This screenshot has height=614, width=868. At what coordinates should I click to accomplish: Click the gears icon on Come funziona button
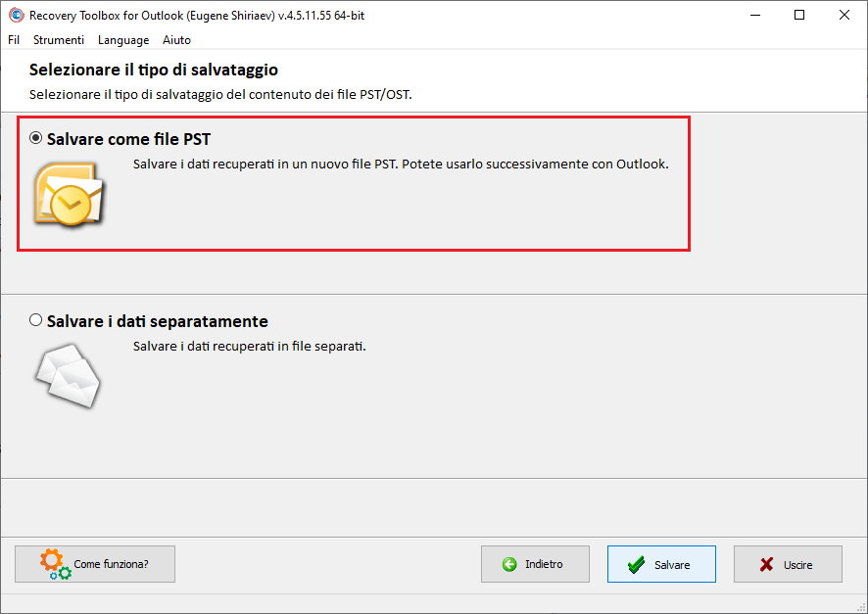click(x=56, y=564)
